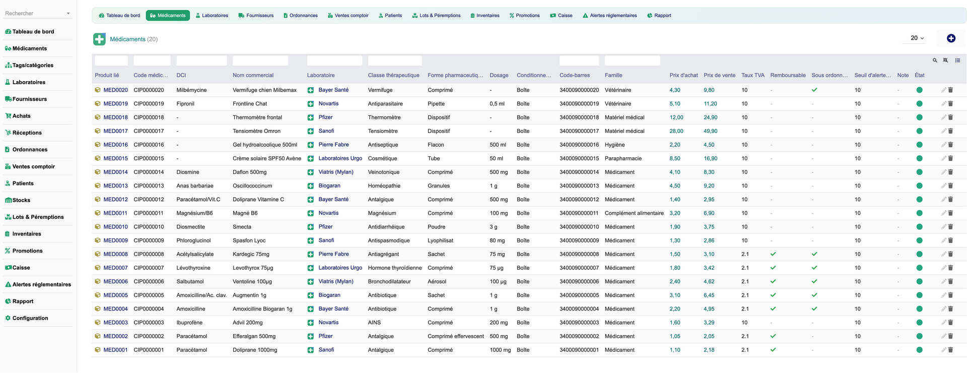The height and width of the screenshot is (373, 980).
Task: Click barcode 3400090000005 cell
Action: pyautogui.click(x=579, y=295)
